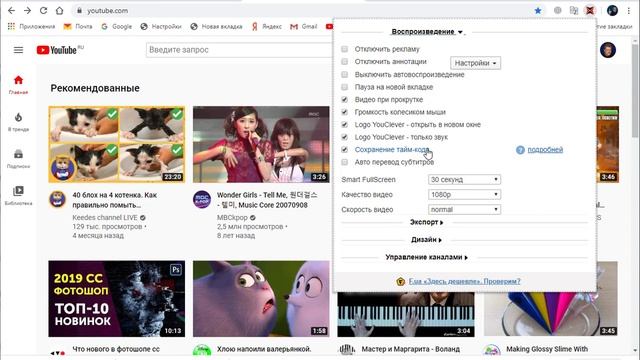640x360 pixels.
Task: Click the shield icon before the bottom ad link
Action: click(x=400, y=281)
